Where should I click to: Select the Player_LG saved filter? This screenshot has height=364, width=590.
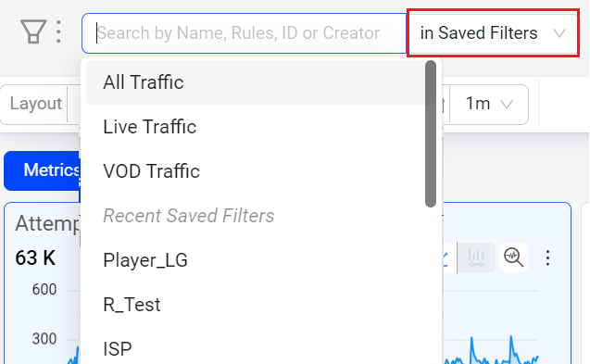[x=256, y=260]
